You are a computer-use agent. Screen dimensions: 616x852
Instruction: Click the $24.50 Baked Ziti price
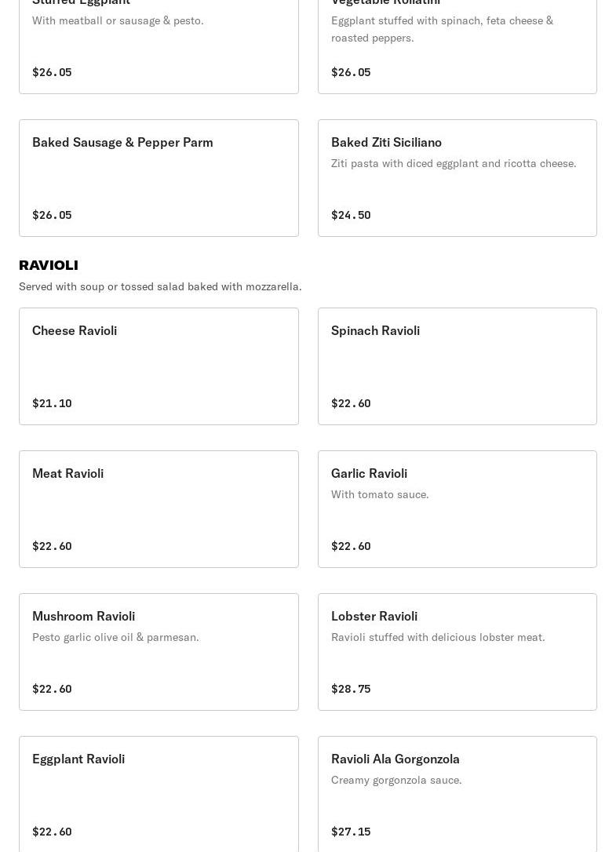[351, 215]
